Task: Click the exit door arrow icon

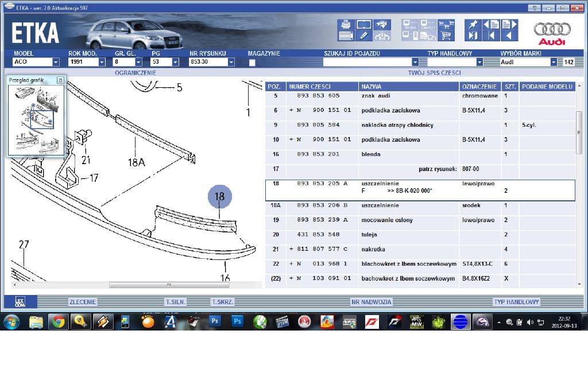Action: point(473,36)
